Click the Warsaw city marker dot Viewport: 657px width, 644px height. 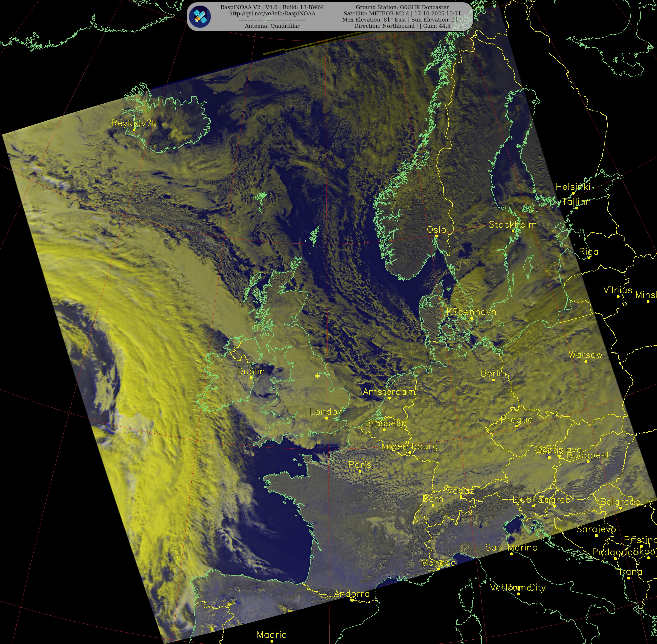coord(586,361)
